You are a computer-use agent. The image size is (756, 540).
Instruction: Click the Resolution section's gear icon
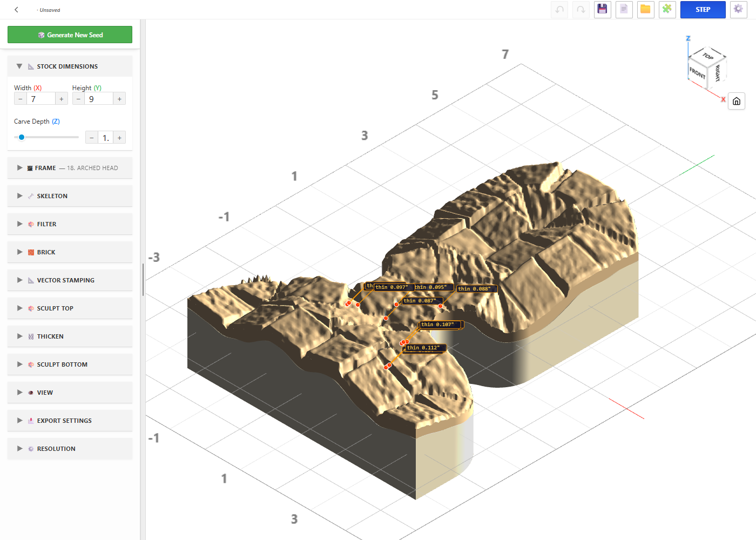31,449
